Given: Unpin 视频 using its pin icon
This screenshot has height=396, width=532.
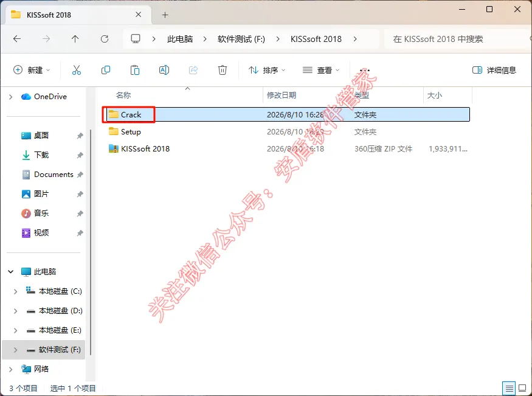Looking at the screenshot, I should coord(80,233).
